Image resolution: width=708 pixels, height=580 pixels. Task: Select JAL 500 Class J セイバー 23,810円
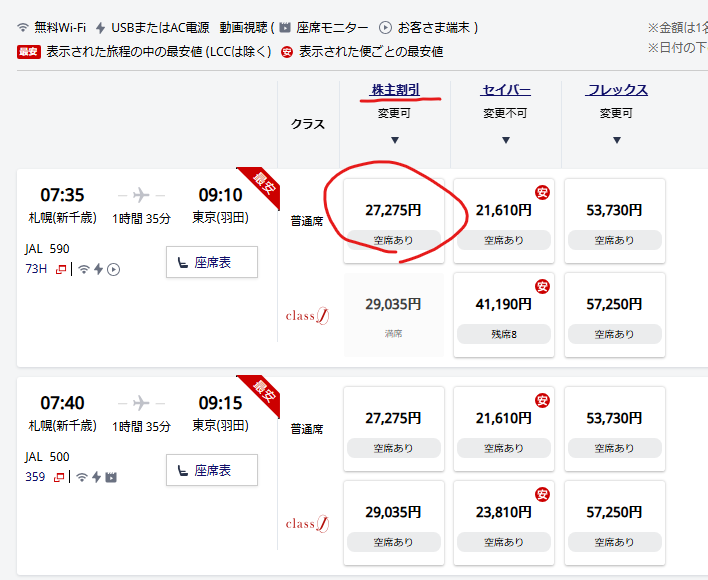504,523
